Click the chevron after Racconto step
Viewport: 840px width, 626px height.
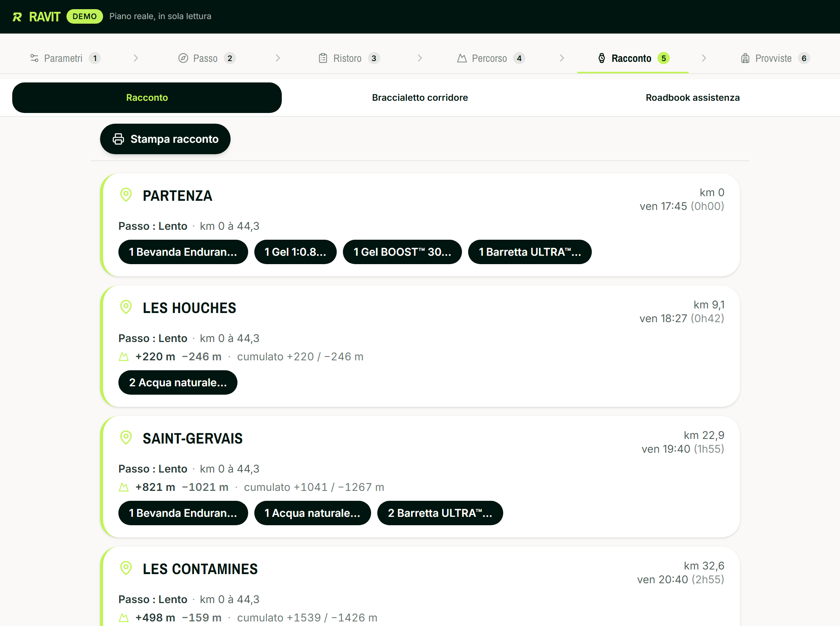(704, 58)
